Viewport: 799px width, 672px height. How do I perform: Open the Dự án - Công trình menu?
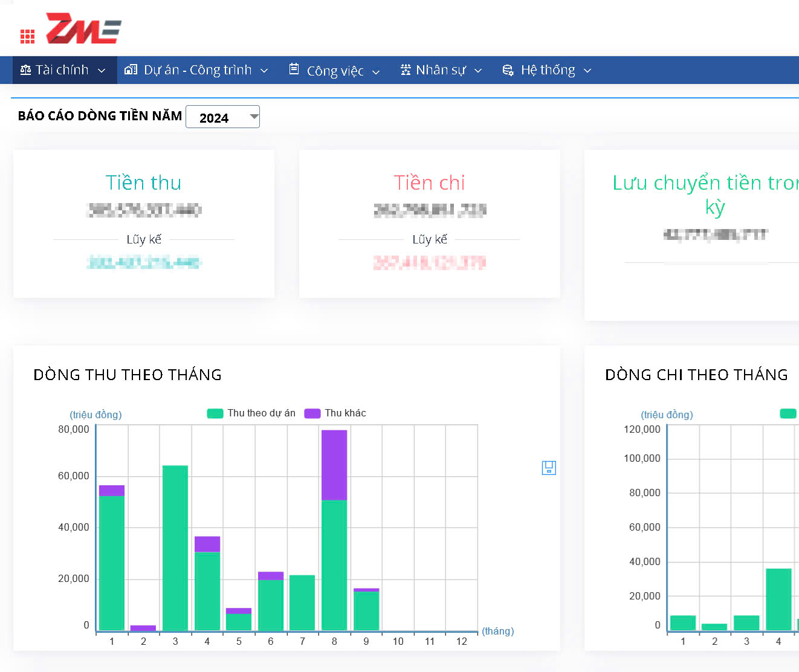click(196, 70)
